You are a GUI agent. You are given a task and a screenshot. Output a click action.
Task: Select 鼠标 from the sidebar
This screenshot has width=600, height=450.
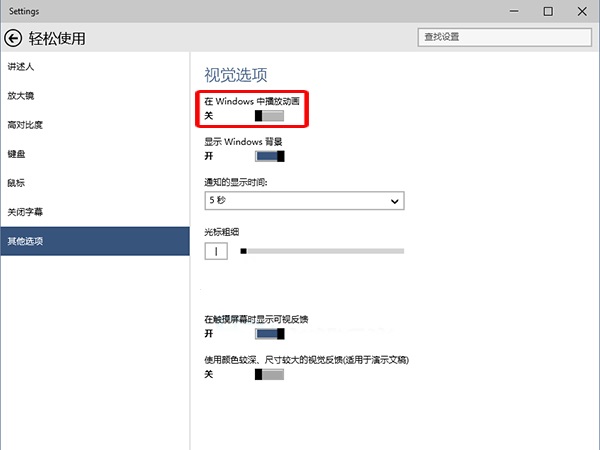pyautogui.click(x=17, y=183)
